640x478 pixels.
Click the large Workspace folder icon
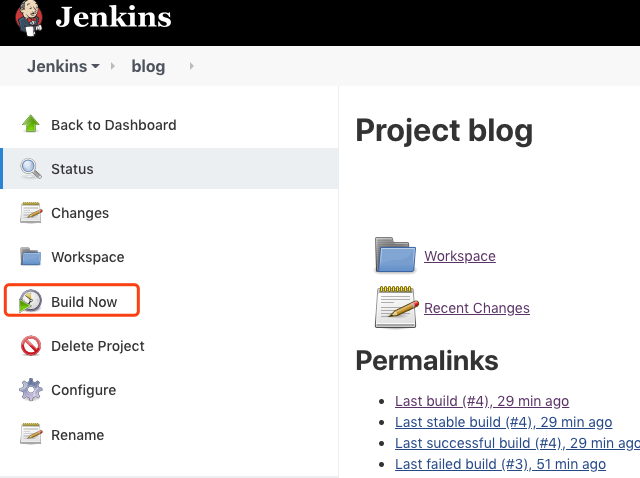coord(395,255)
